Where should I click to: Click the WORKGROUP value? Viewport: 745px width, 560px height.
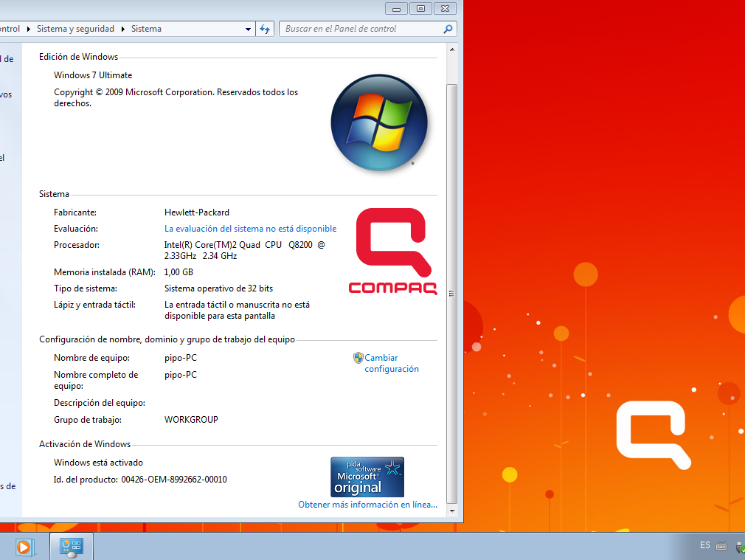point(191,420)
